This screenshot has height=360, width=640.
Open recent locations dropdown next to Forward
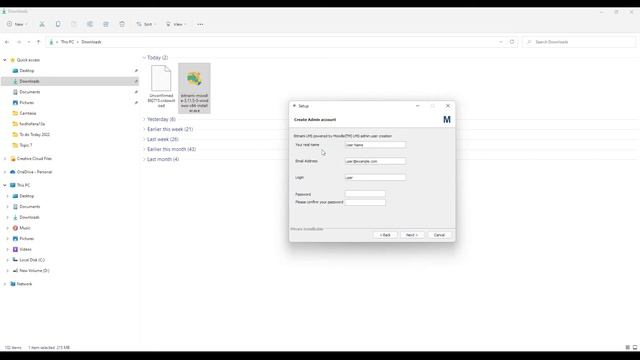tap(29, 42)
